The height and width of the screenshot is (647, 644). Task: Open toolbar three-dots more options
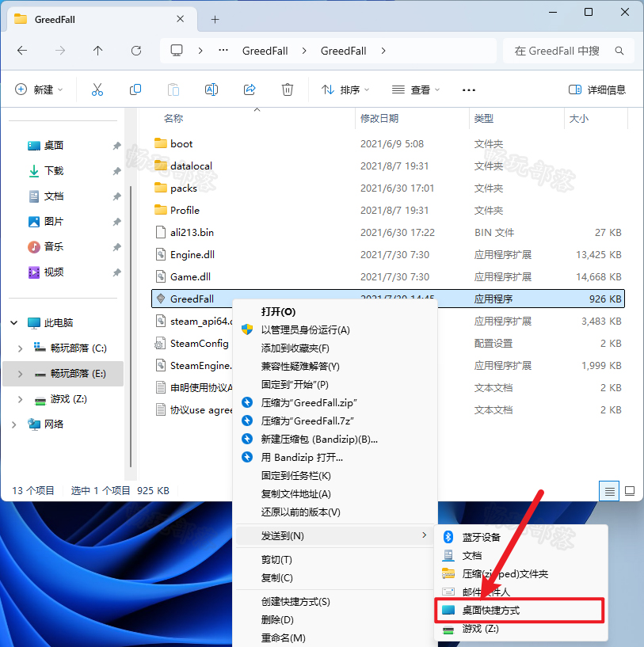(469, 90)
